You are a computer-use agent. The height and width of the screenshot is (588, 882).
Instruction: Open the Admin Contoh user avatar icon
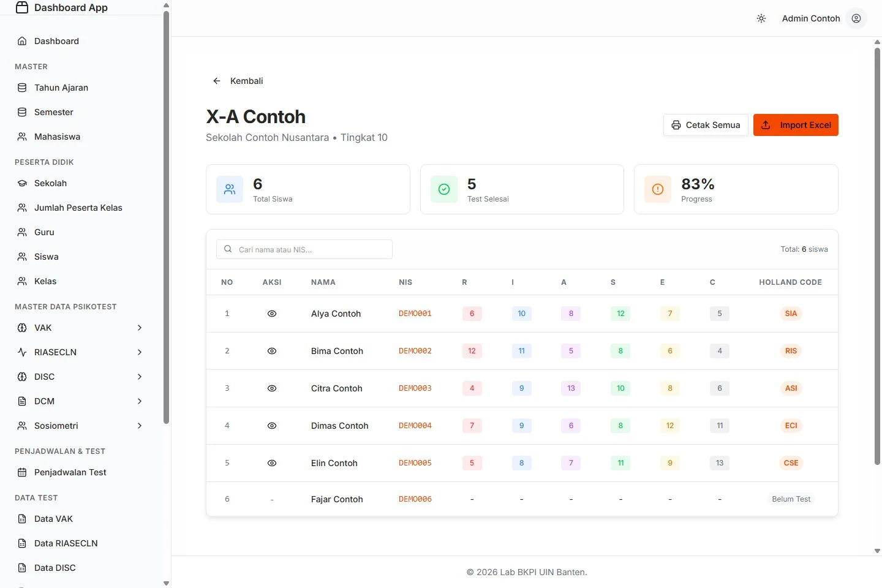856,18
